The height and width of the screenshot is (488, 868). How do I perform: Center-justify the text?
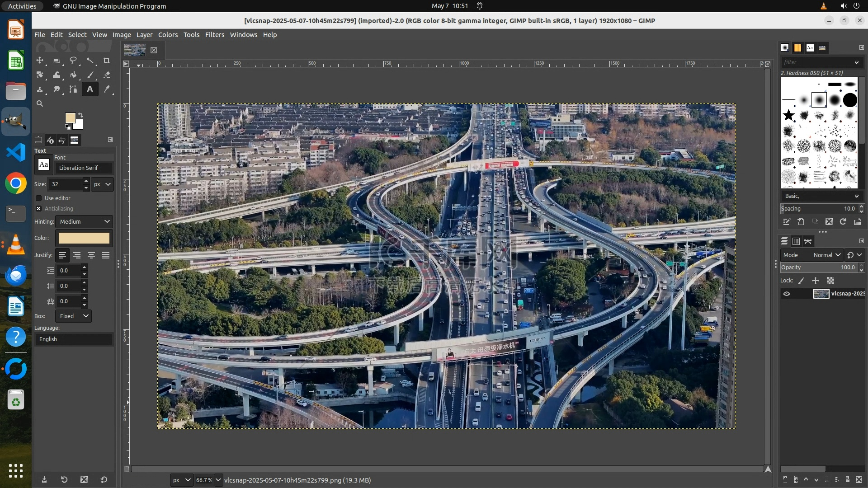click(91, 255)
